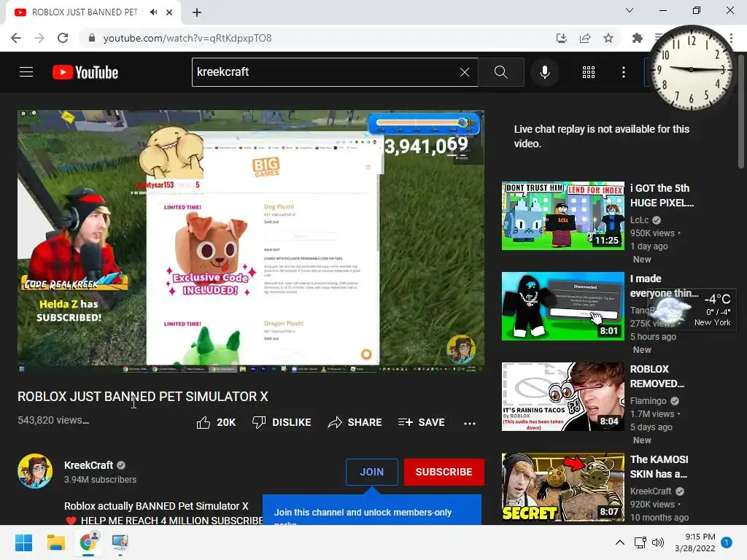747x560 pixels.
Task: Open the YouTube guide hamburger menu
Action: point(26,72)
